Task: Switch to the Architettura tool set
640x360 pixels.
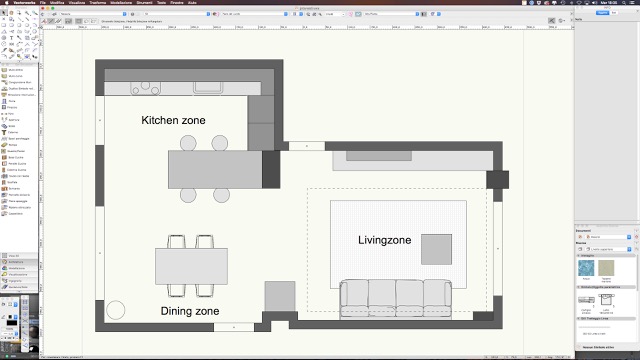Action: coord(19,262)
